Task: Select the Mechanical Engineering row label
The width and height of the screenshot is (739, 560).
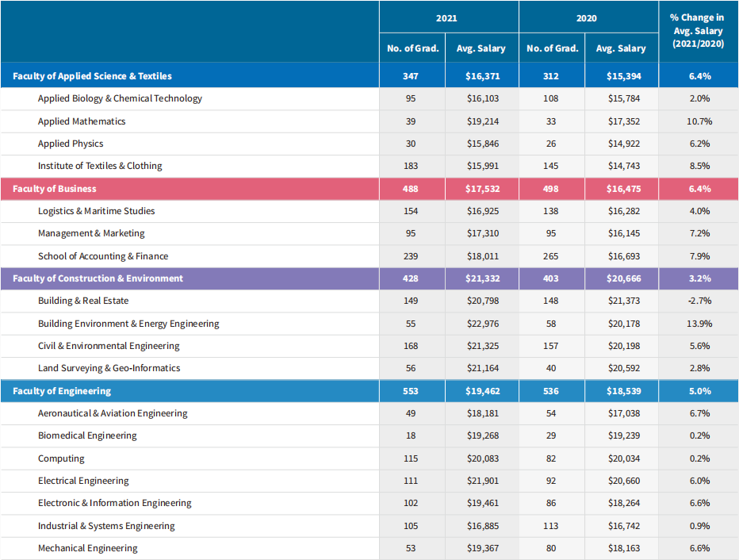Action: 87,548
